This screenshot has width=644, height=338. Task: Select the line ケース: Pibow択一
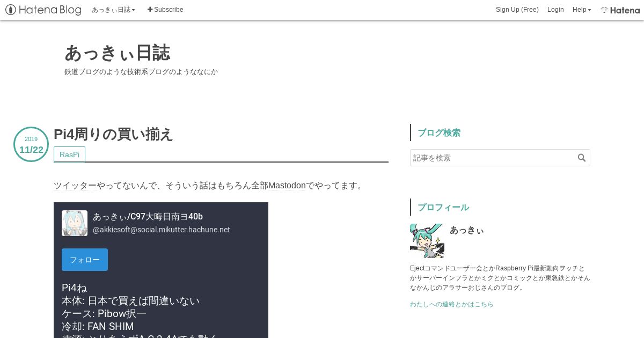[x=104, y=313]
